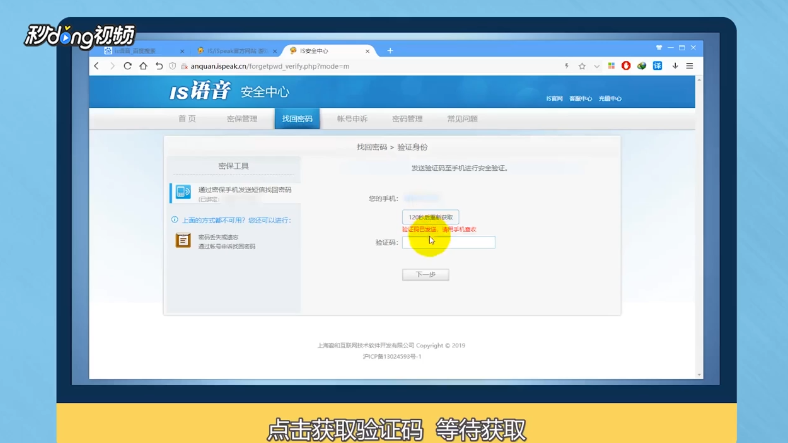
Task: Switch to the ISpeak official site tab
Action: point(236,51)
